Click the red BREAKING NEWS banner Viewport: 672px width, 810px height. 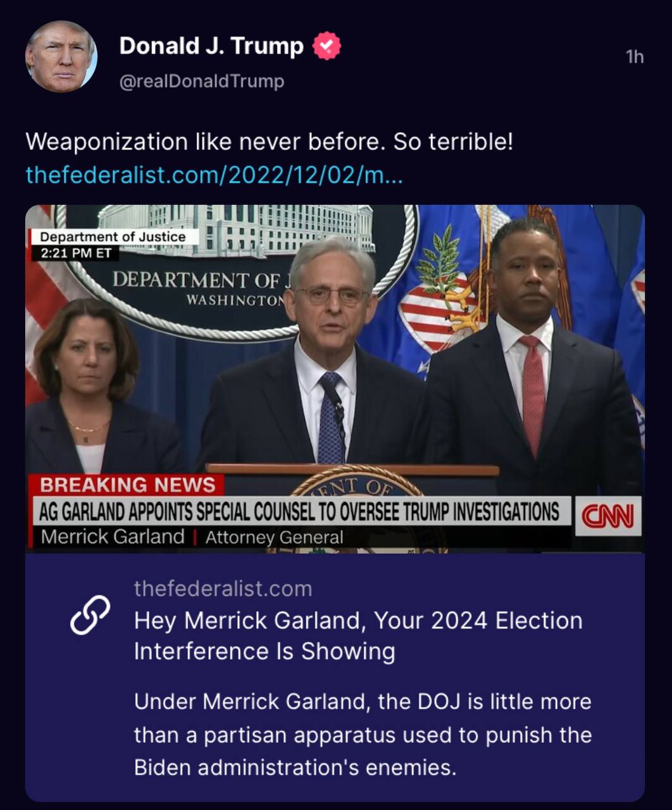click(x=127, y=485)
